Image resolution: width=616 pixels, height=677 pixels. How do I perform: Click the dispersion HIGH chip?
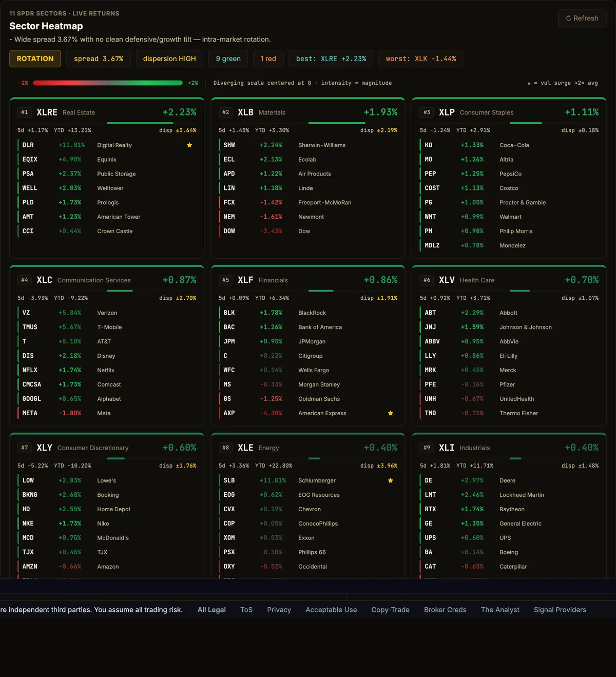point(169,59)
